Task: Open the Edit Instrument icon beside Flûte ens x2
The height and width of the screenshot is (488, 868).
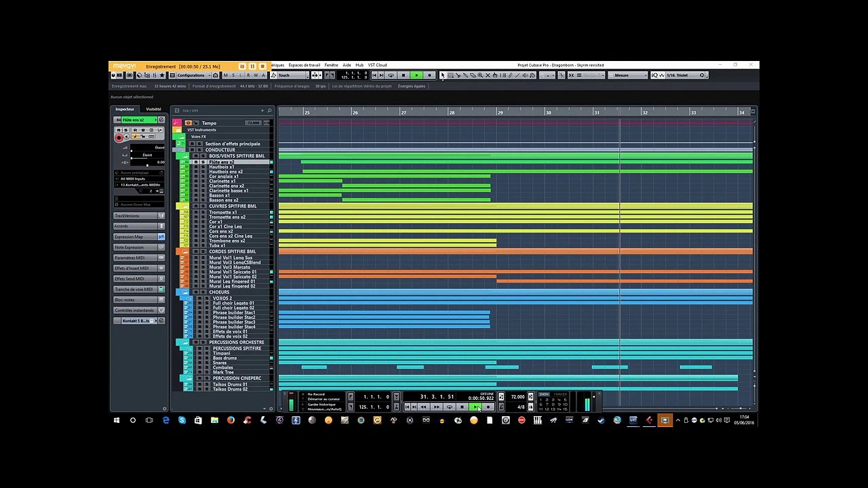Action: [161, 120]
